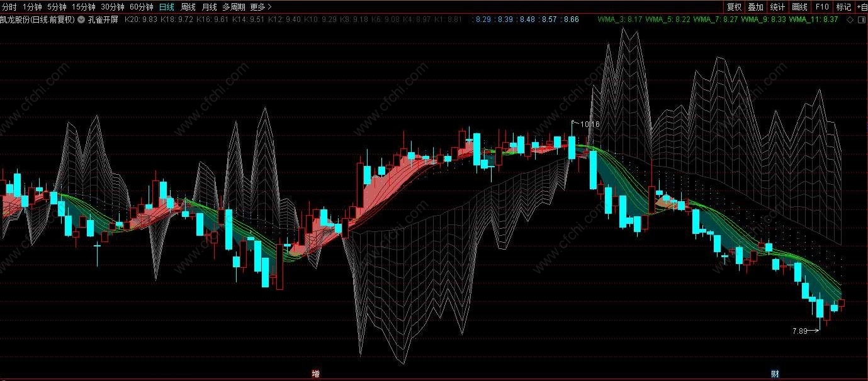
Task: Expand the 更多 periods menu
Action: coord(261,7)
